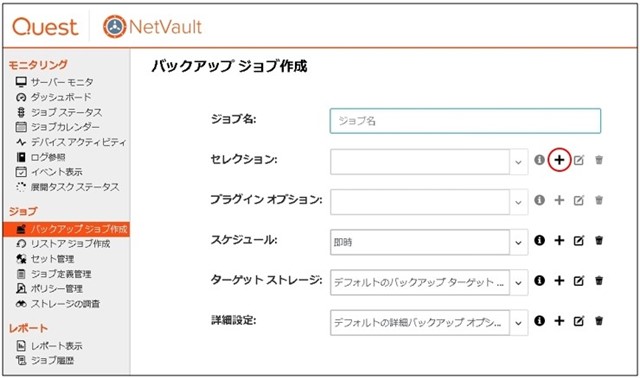Click the NetVault logo icon in header
The width and height of the screenshot is (640, 378).
click(x=115, y=27)
